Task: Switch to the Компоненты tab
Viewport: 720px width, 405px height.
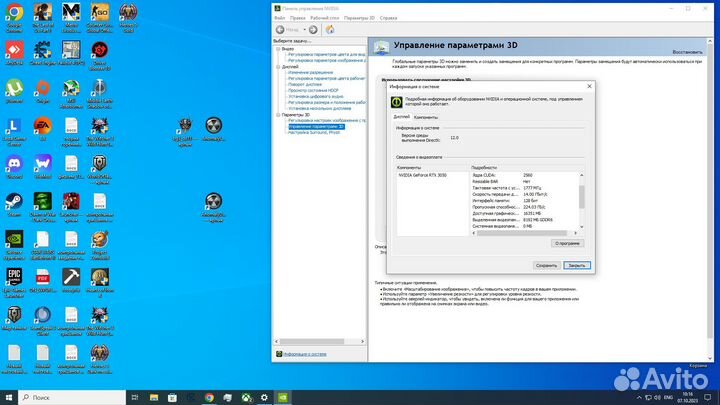Action: 426,117
